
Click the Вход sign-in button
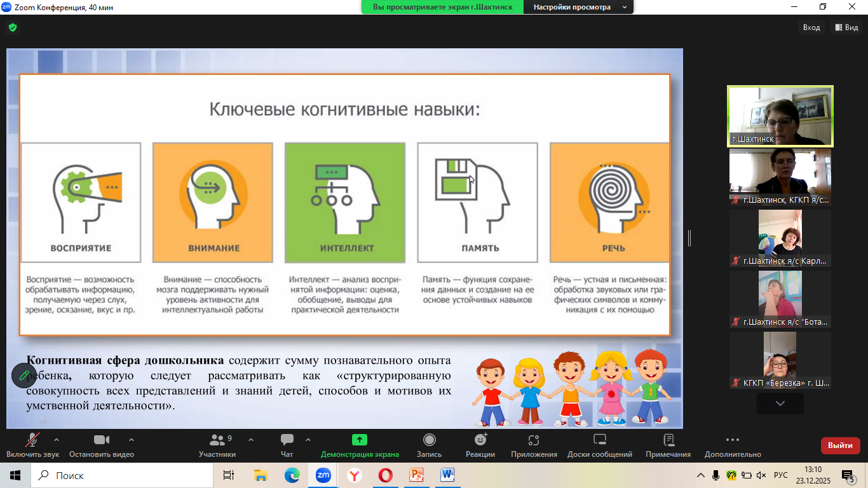click(811, 27)
